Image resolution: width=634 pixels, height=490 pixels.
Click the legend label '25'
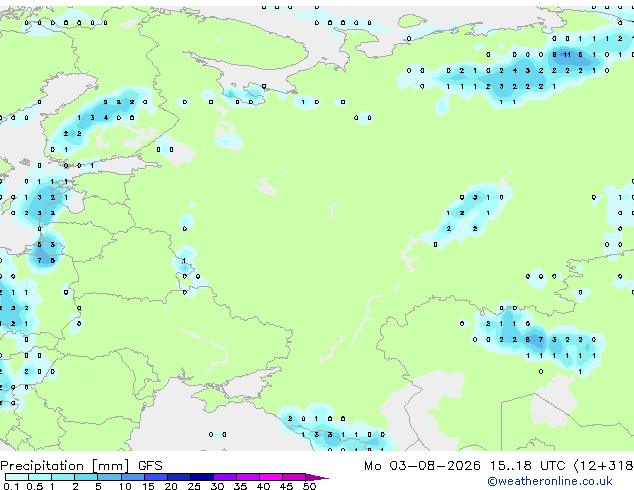click(x=194, y=486)
